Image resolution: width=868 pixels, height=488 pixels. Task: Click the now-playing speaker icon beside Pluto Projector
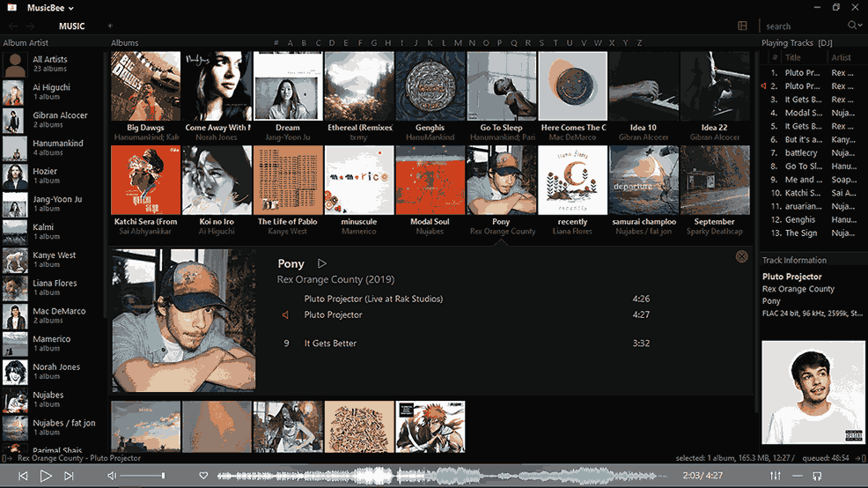[x=285, y=314]
